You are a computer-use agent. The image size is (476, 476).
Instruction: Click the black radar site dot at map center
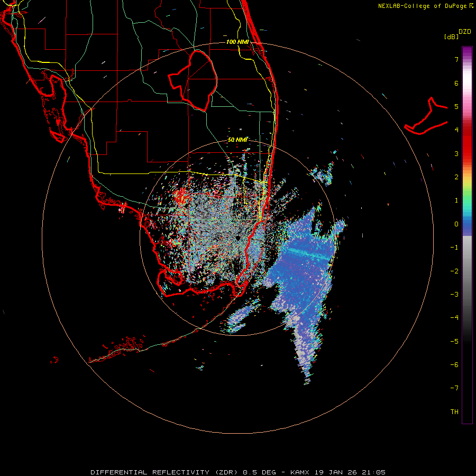pos(237,238)
